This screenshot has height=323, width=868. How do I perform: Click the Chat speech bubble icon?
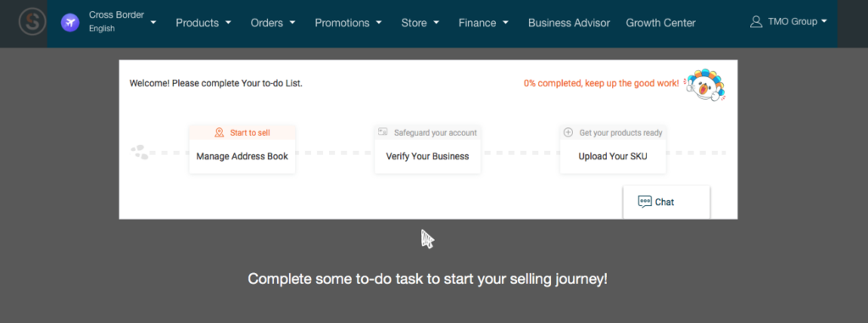pos(645,202)
